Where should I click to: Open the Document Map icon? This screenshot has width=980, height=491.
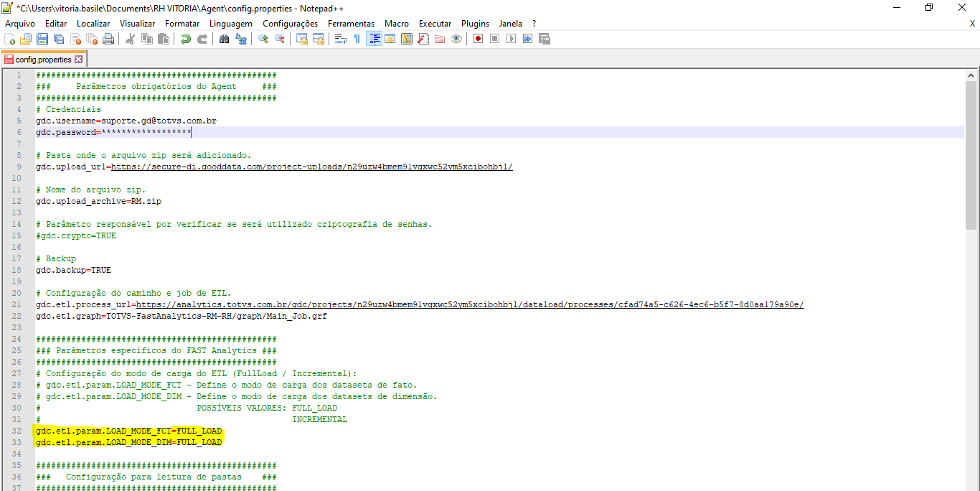[x=407, y=39]
